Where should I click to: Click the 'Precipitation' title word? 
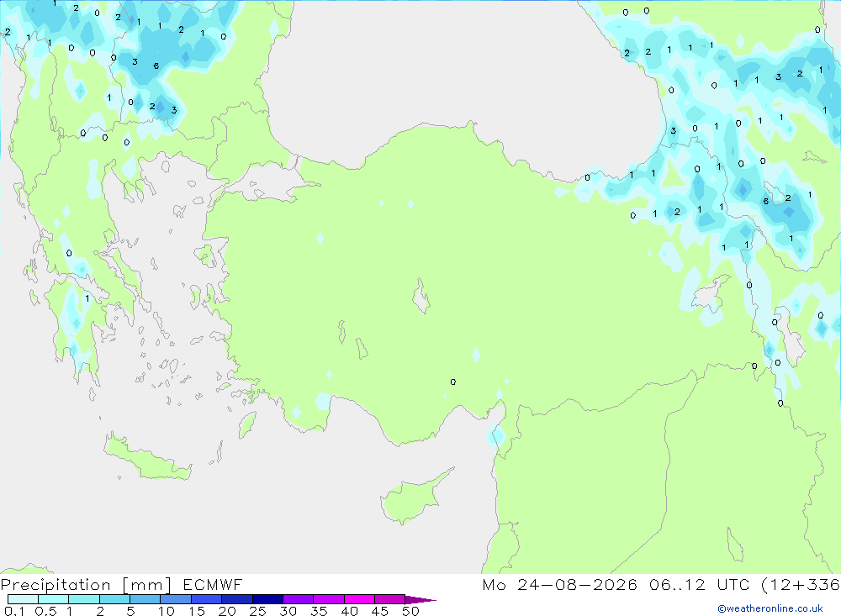pyautogui.click(x=56, y=585)
